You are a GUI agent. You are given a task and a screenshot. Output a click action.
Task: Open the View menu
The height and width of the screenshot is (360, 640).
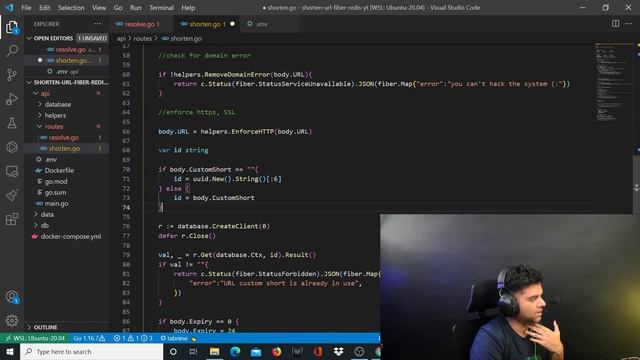(99, 8)
